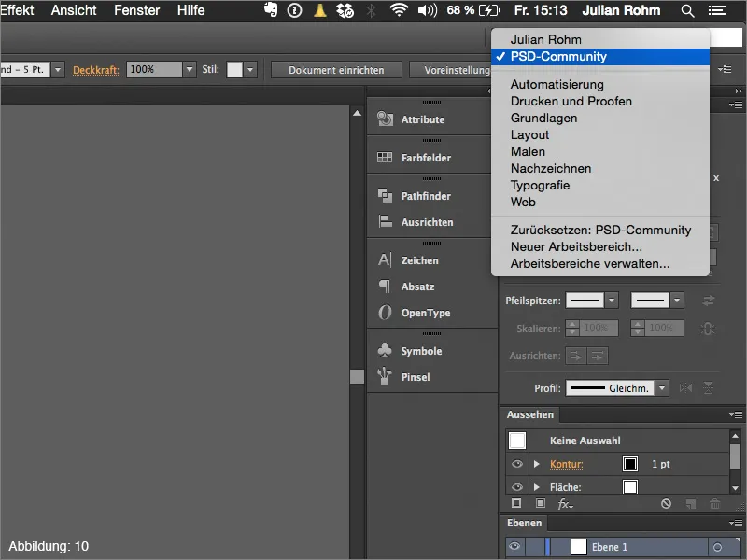
Task: Click the Bluetooth menu bar icon
Action: 371,10
